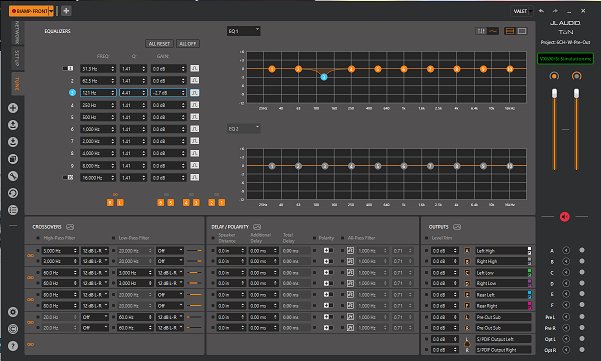Click the wrench tool icon in left sidebar
The image size is (601, 361).
tap(13, 176)
